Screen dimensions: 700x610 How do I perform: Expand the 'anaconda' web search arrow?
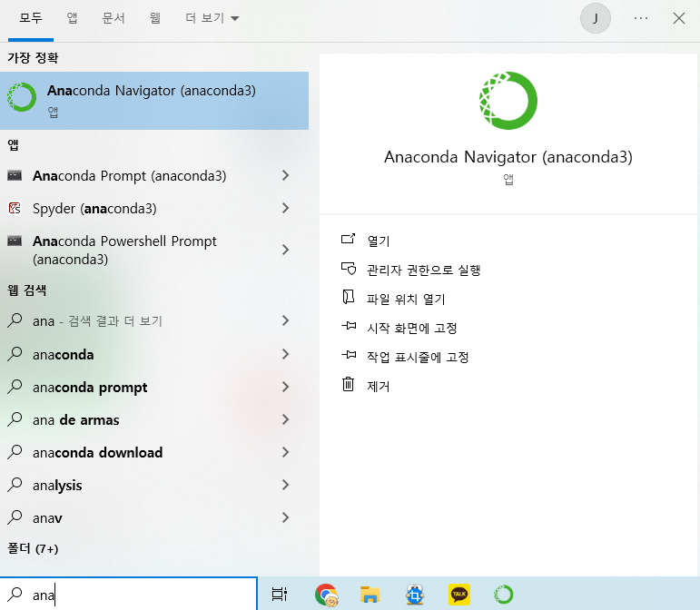click(x=286, y=354)
